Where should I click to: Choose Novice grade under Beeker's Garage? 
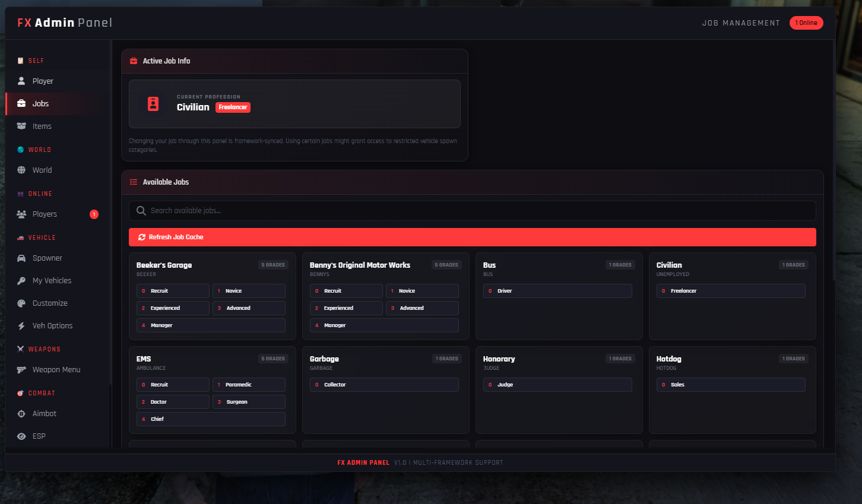(249, 291)
